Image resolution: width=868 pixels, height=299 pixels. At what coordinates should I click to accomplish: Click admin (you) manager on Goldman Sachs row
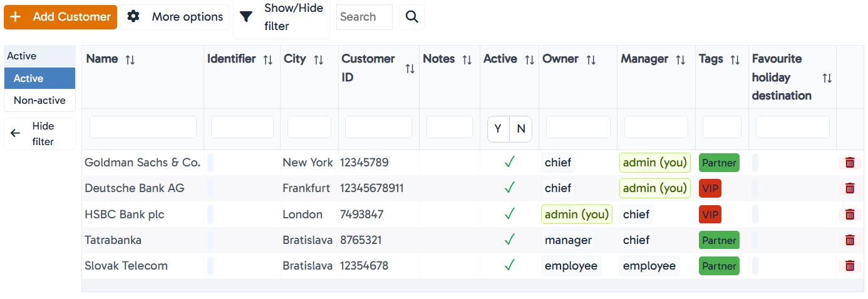(x=655, y=163)
